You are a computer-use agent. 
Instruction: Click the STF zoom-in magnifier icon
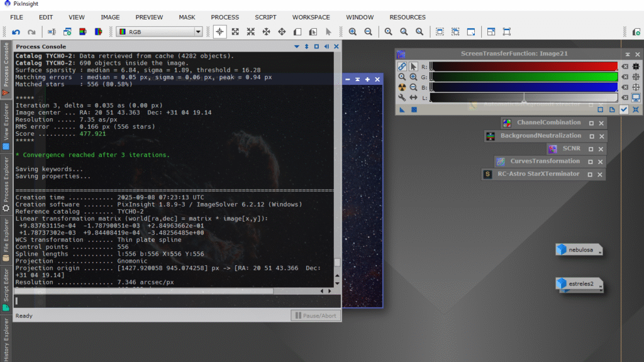(x=413, y=77)
